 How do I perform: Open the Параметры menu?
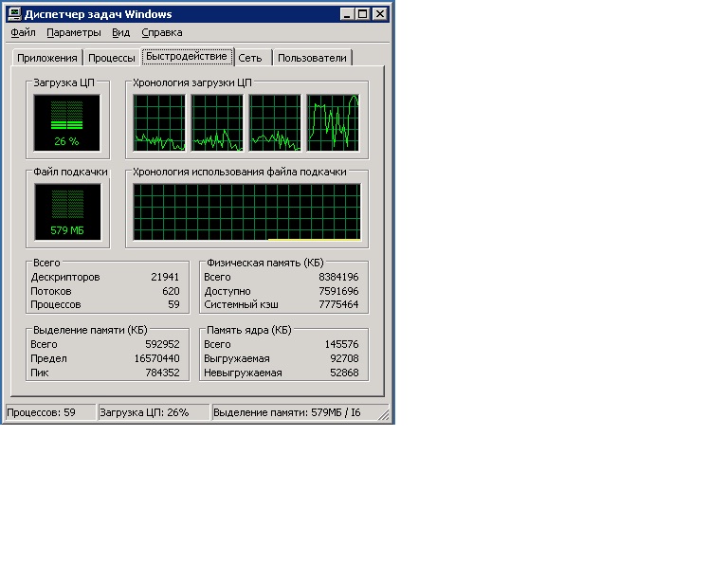(x=74, y=33)
